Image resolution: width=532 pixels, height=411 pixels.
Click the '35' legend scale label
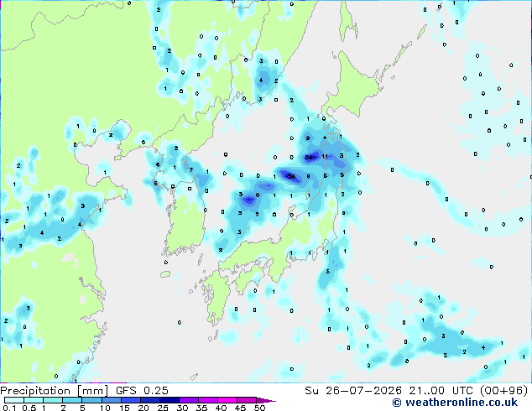click(x=201, y=408)
